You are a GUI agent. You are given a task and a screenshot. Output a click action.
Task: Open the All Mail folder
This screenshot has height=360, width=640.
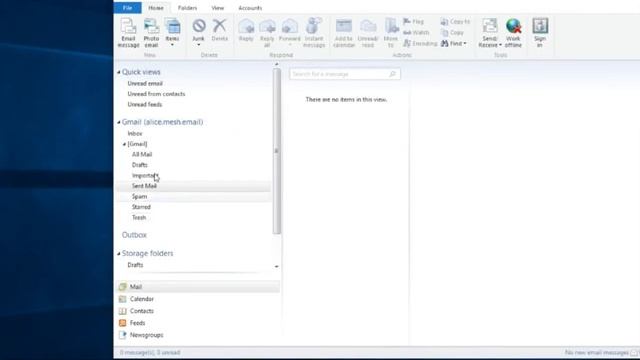(142, 154)
